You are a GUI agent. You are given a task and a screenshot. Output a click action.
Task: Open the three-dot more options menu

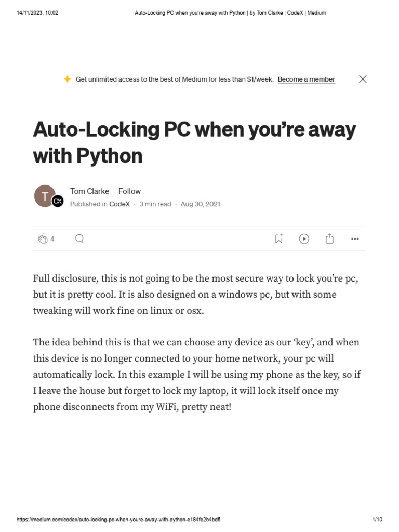click(355, 239)
